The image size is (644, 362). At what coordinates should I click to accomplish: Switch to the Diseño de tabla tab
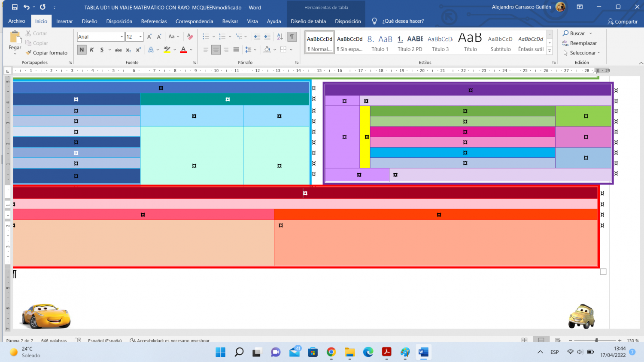click(x=308, y=21)
